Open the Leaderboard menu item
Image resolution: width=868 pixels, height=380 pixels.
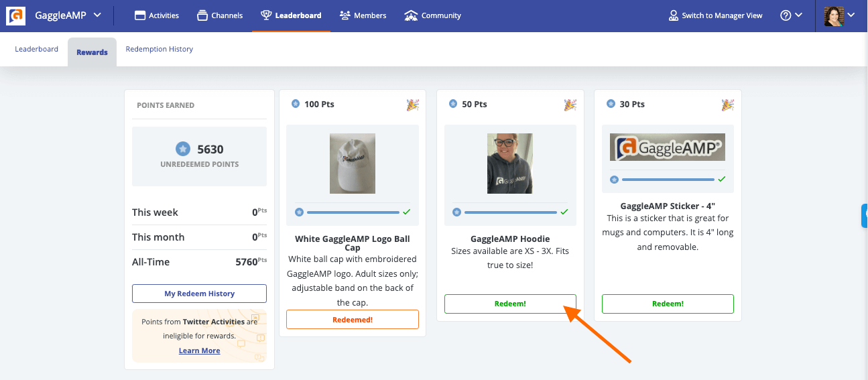pos(291,15)
